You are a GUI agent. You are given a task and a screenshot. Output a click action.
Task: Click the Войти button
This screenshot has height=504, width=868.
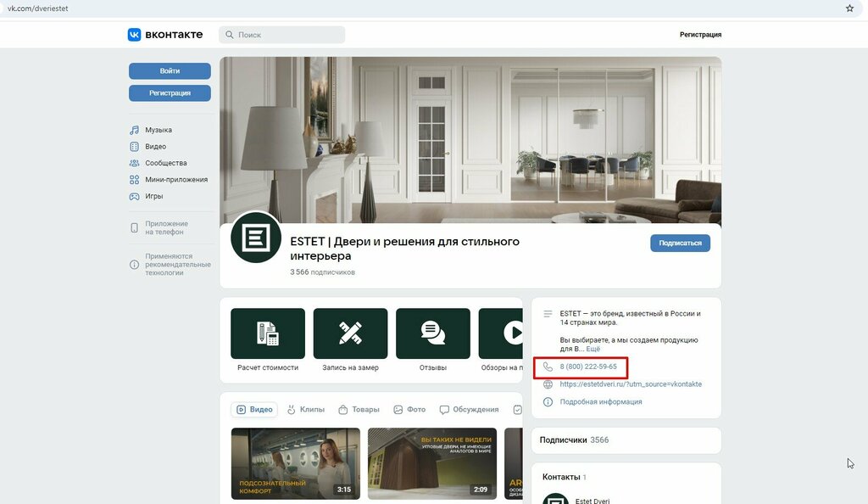click(x=170, y=71)
